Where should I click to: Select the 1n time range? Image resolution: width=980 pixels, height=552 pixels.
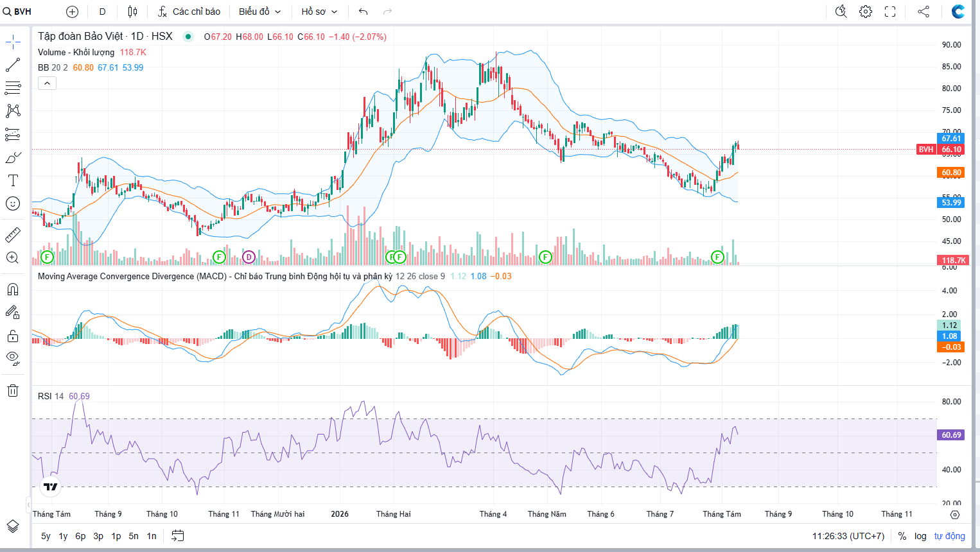[x=152, y=536]
